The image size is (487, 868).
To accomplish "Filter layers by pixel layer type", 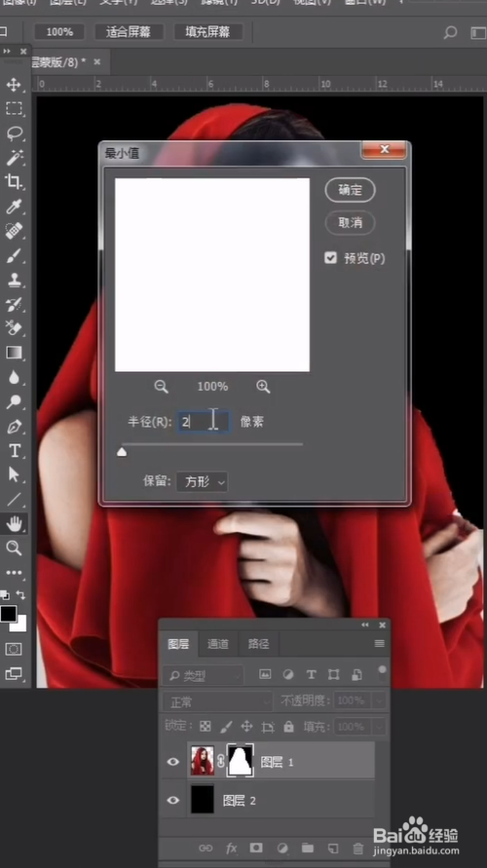I will tap(265, 674).
